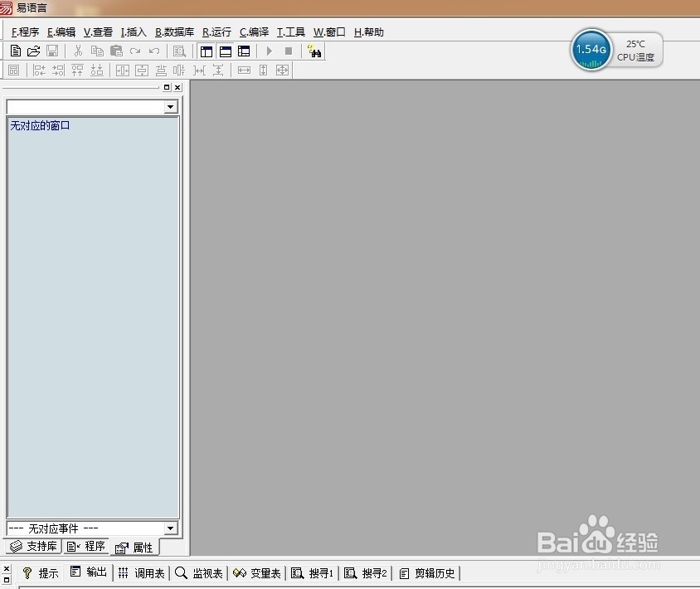700x589 pixels.
Task: Close the bottom status panel
Action: click(x=7, y=569)
